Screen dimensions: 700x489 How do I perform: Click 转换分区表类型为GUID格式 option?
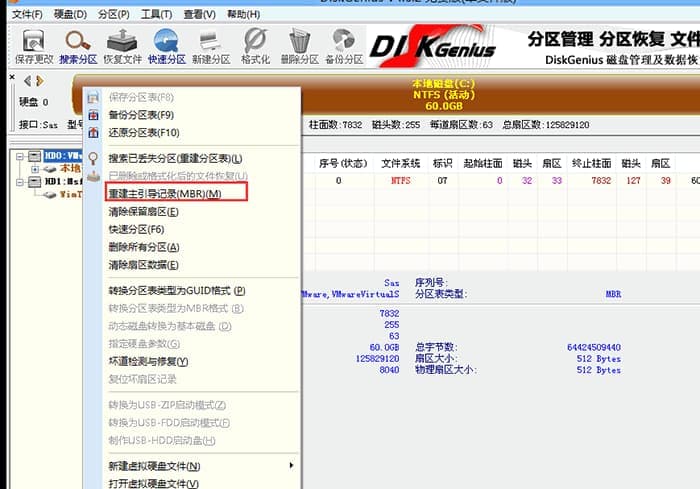[x=176, y=290]
